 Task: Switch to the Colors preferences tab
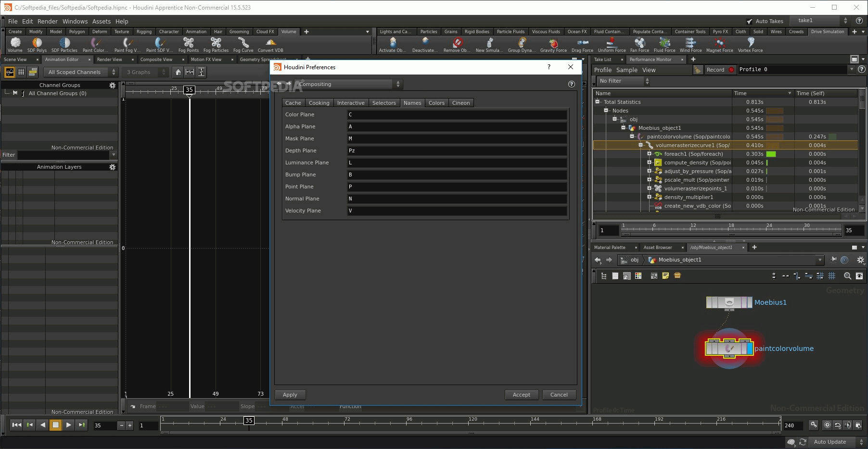[436, 103]
